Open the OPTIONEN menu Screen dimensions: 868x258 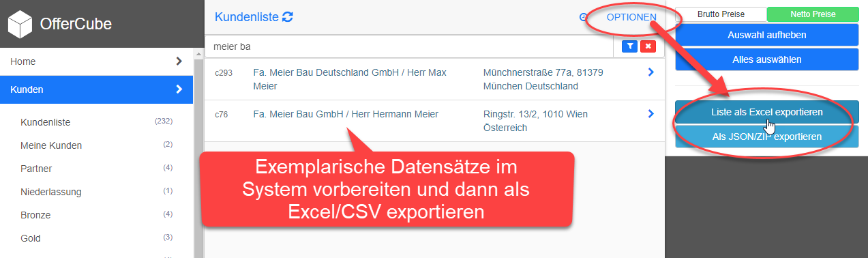[x=631, y=17]
